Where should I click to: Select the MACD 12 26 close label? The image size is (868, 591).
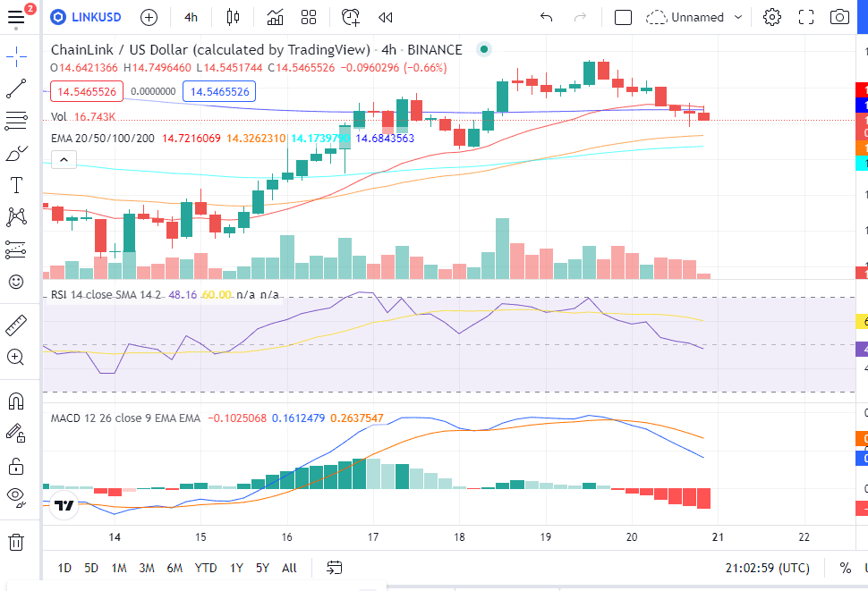(125, 418)
